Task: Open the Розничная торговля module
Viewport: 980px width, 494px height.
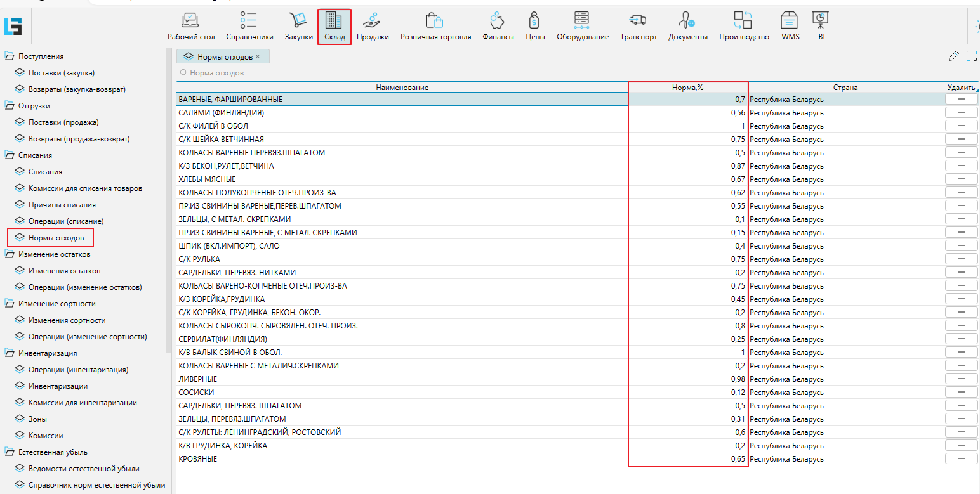Action: [x=435, y=27]
